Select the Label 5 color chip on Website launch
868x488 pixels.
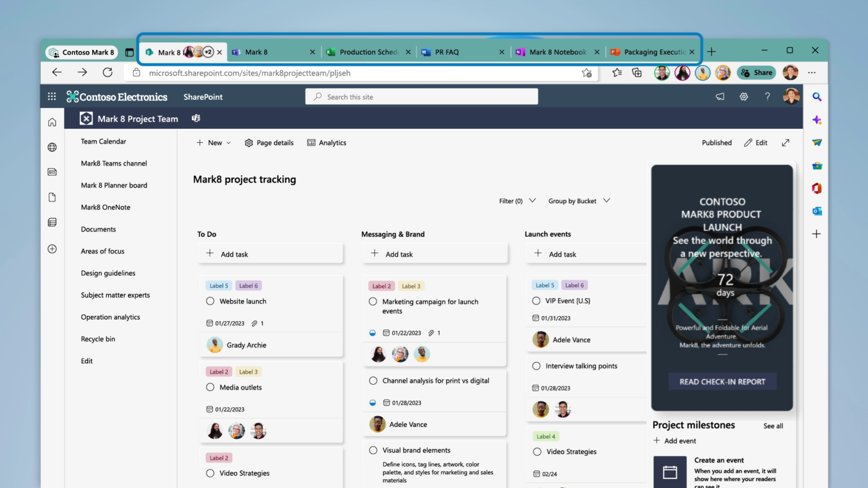[x=219, y=285]
